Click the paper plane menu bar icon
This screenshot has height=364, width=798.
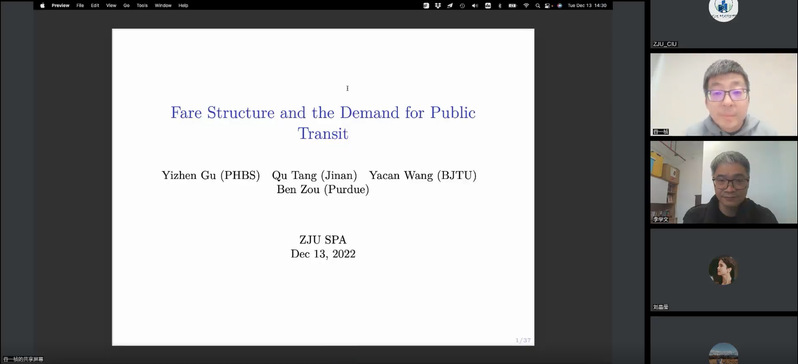pos(450,5)
